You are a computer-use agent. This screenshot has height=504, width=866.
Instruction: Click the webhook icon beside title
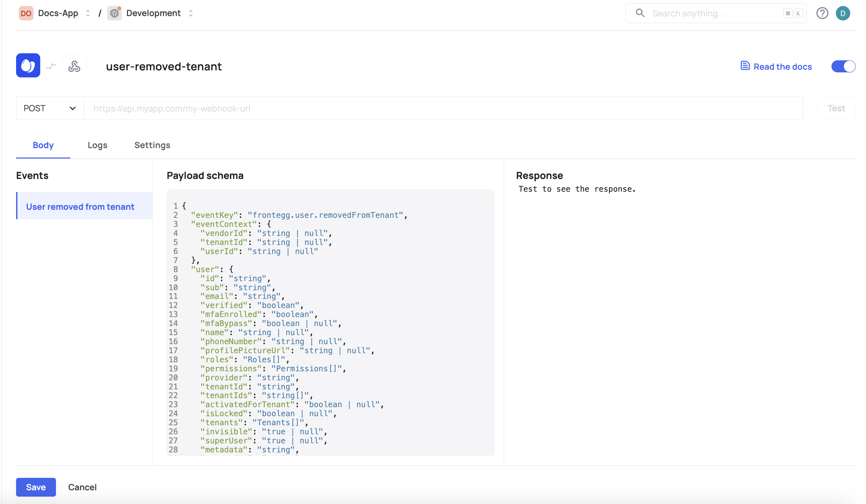74,66
